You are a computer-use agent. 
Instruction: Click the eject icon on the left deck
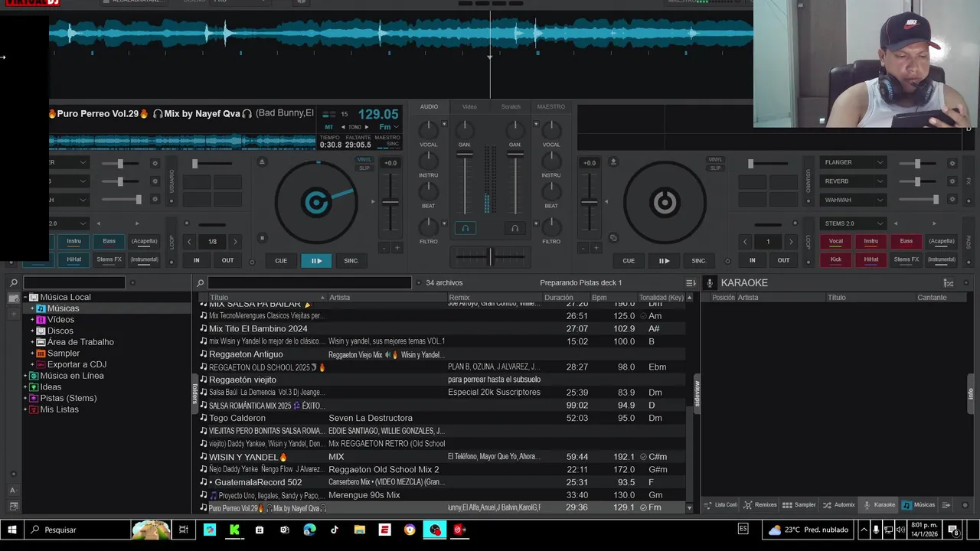click(x=262, y=161)
